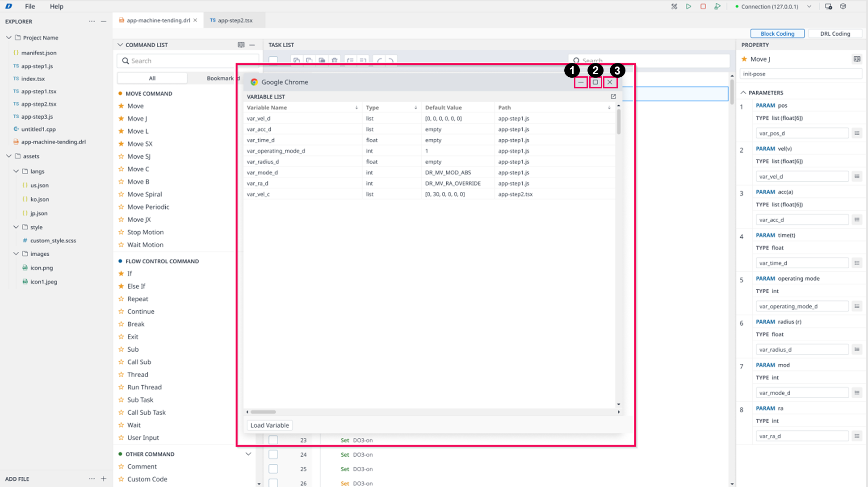
Task: Open the monitor settings icon at top right
Action: (x=828, y=6)
